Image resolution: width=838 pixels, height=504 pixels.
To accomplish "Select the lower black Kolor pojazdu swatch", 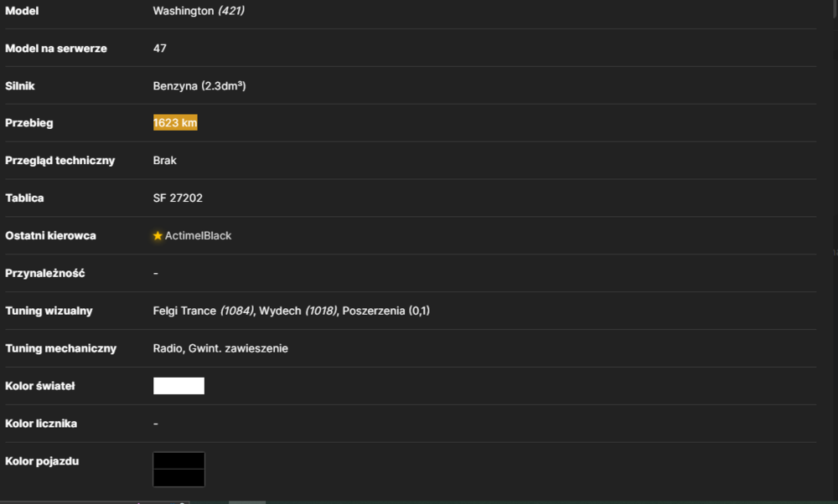I will [178, 478].
